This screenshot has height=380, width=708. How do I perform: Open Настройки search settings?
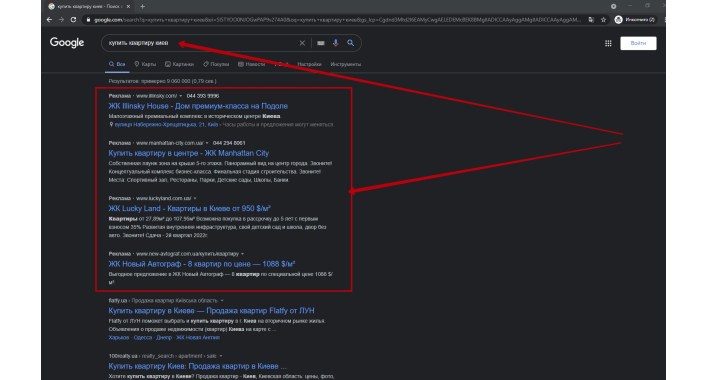coord(309,64)
